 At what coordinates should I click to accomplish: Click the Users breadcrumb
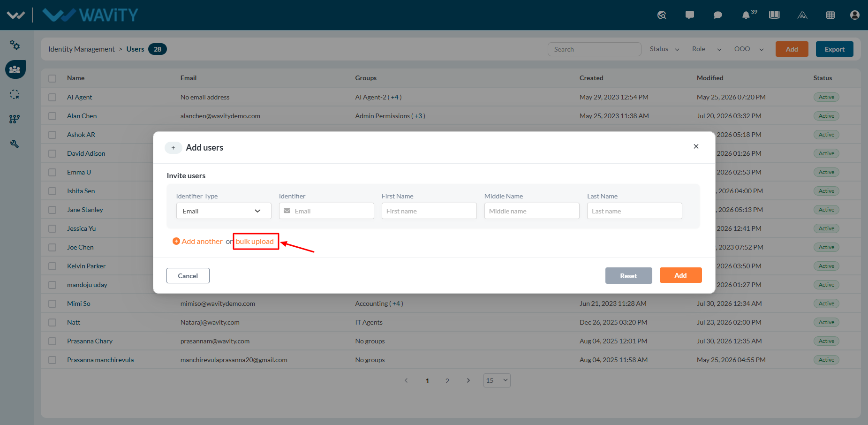[135, 49]
